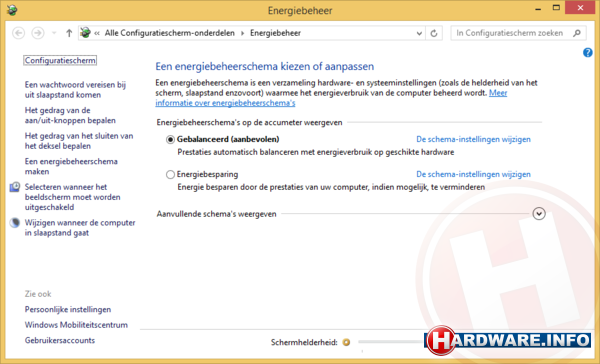Expand Aanvullende schema's weergeven chevron
This screenshot has width=600, height=364.
click(539, 214)
